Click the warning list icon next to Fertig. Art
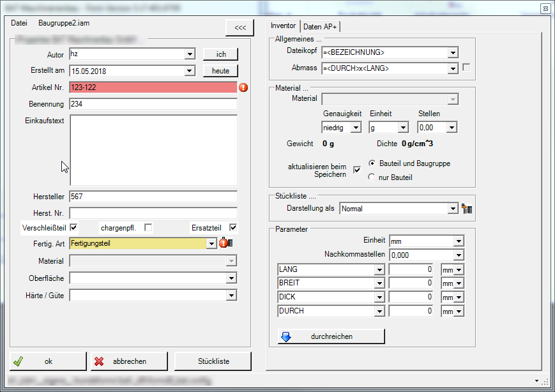This screenshot has height=392, width=555. click(x=225, y=243)
